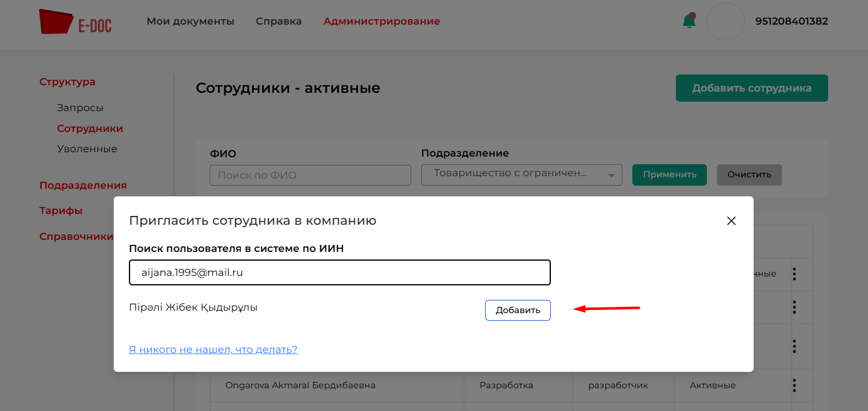
Task: Close the invite employee dialog
Action: pyautogui.click(x=732, y=221)
